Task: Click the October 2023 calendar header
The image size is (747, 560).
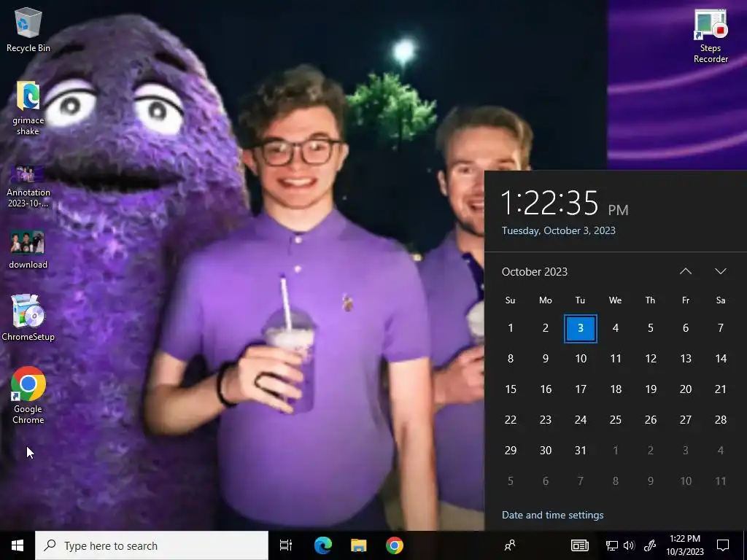Action: (x=535, y=272)
